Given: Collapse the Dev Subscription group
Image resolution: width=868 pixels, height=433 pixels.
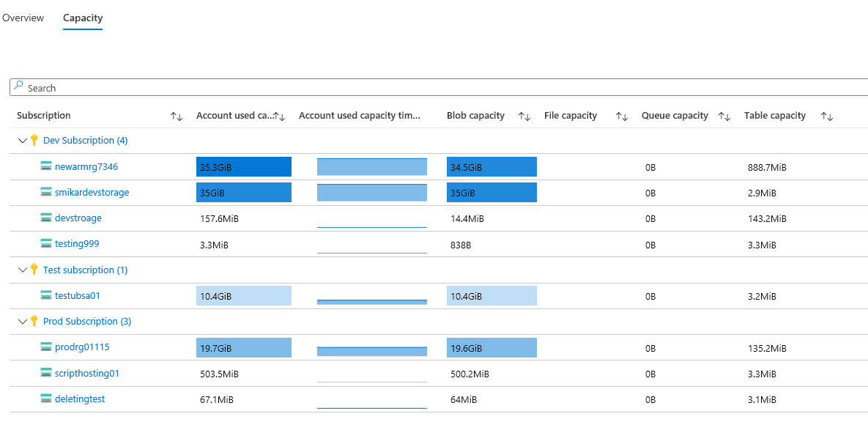Looking at the screenshot, I should point(22,140).
